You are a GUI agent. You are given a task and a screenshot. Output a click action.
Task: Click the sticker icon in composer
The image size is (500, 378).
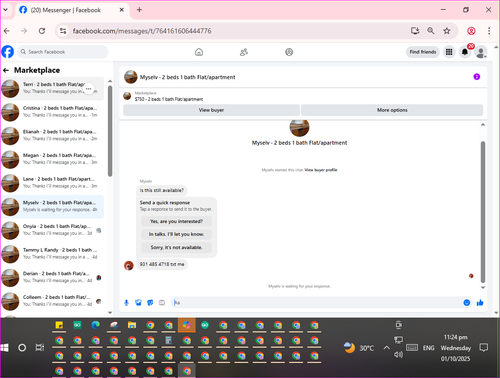coord(150,303)
